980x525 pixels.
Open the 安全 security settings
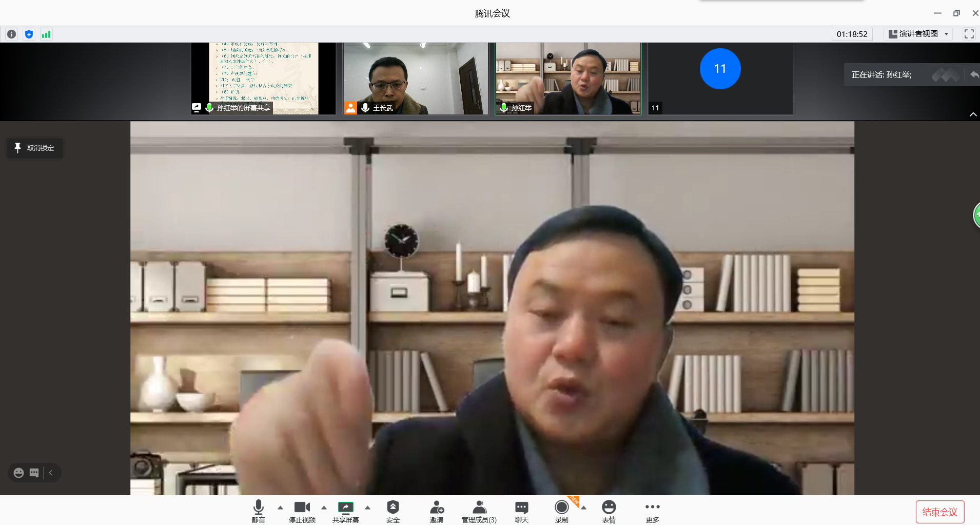pyautogui.click(x=393, y=511)
